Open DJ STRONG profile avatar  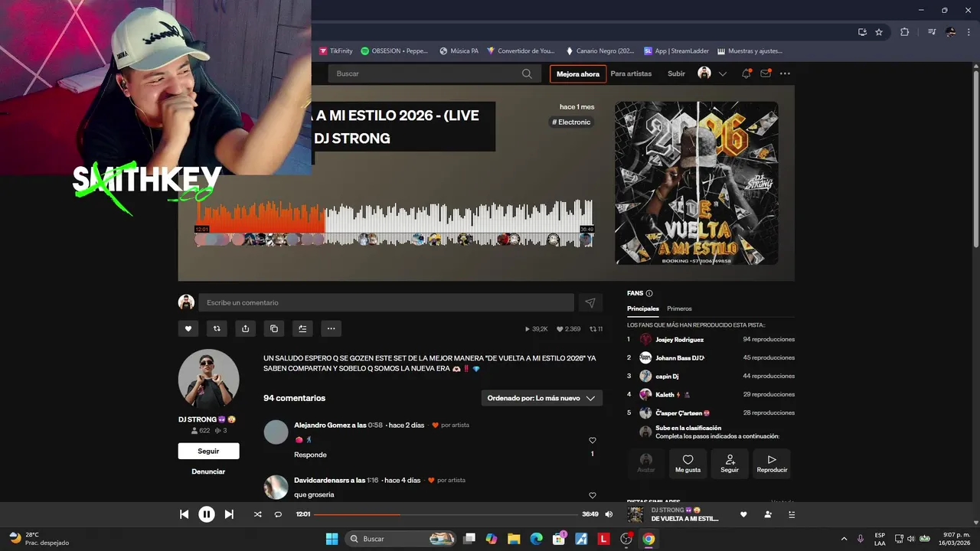[x=209, y=380]
